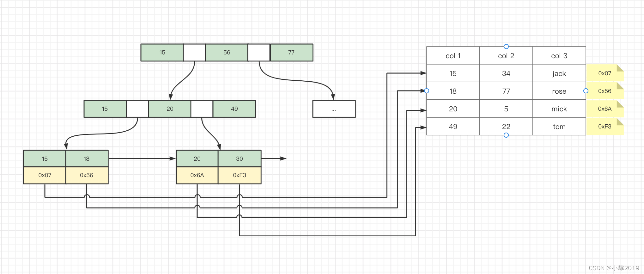Select root node cell 56
Image resolution: width=644 pixels, height=274 pixels.
[x=227, y=53]
